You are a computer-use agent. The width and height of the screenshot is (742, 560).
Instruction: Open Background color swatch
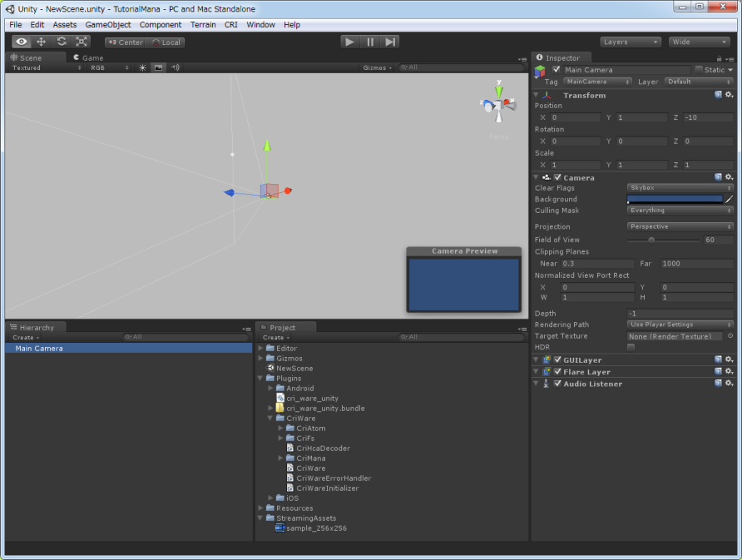point(675,200)
